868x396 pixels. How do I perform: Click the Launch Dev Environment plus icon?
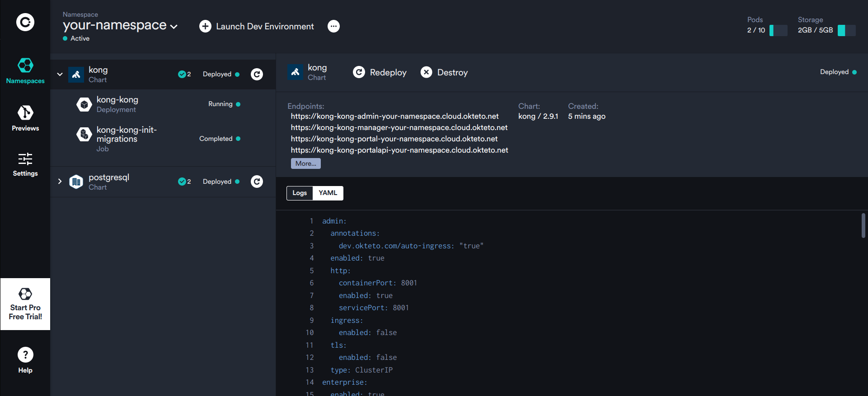pyautogui.click(x=205, y=26)
